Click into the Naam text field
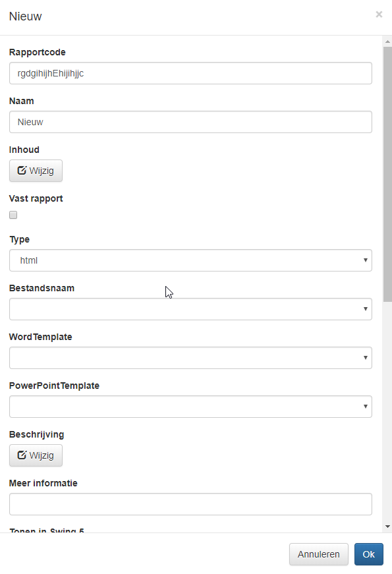This screenshot has height=574, width=392. (190, 122)
